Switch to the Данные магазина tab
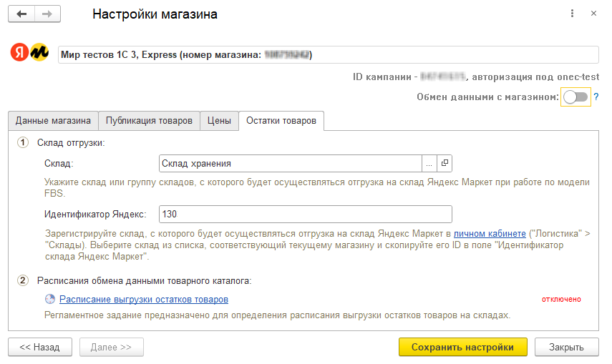 (x=53, y=121)
